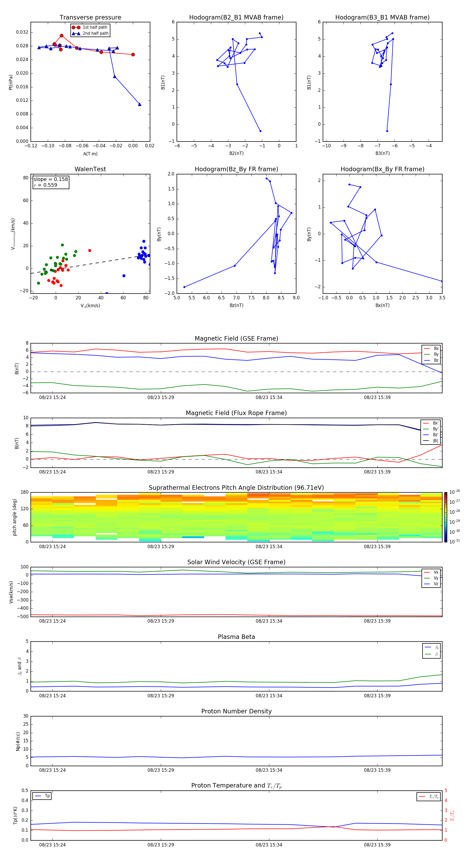This screenshot has height=868, width=473.
Task: Click the 'Transverse pressure' plot title
Action: pos(90,17)
